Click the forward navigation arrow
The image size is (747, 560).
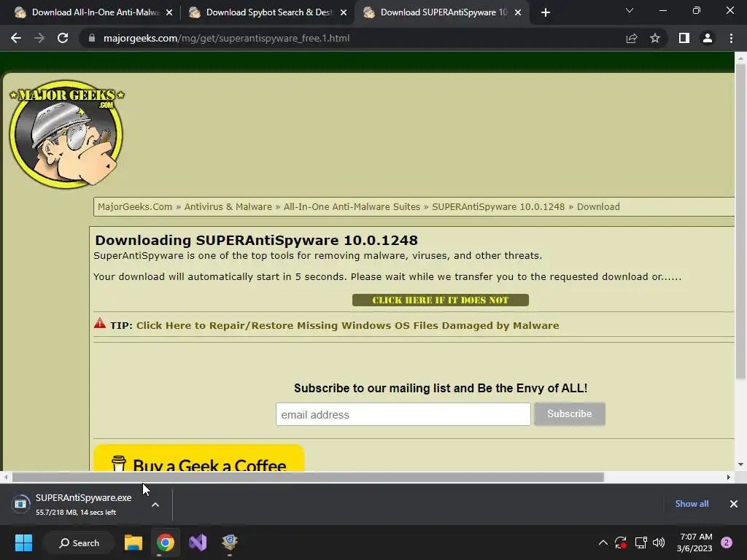point(39,38)
